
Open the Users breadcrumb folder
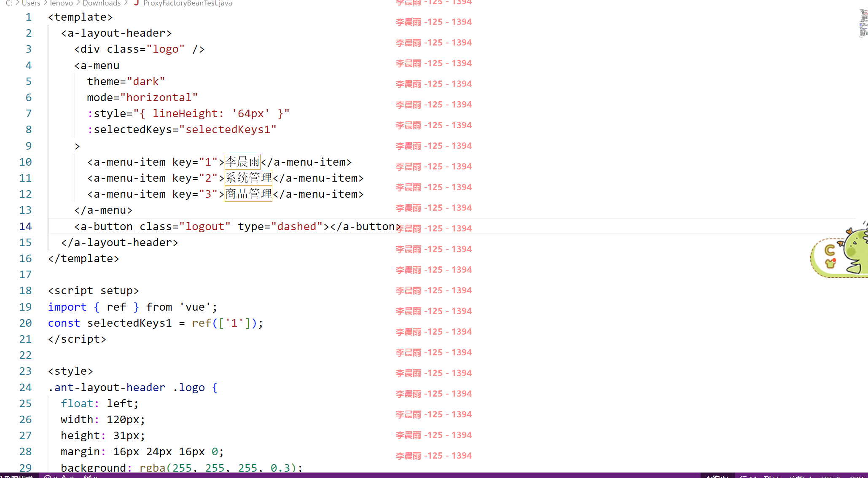[31, 3]
